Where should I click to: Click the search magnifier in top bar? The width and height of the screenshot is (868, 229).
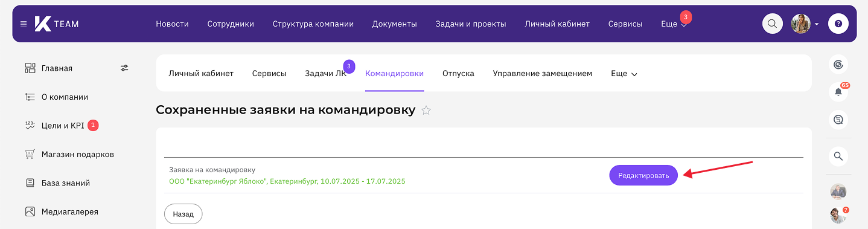pyautogui.click(x=772, y=24)
